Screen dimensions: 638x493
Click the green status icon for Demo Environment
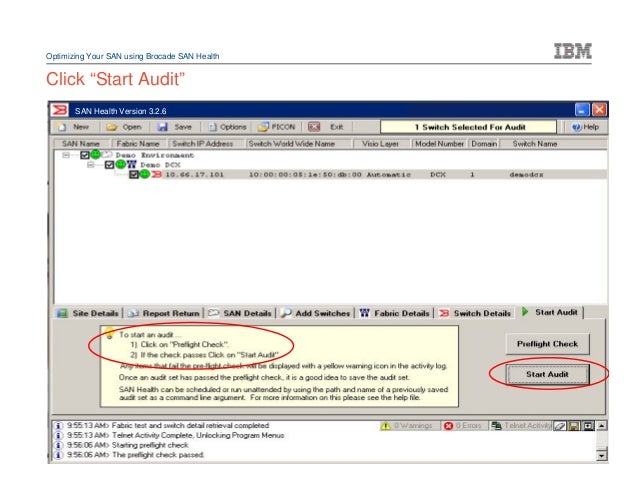[x=95, y=155]
